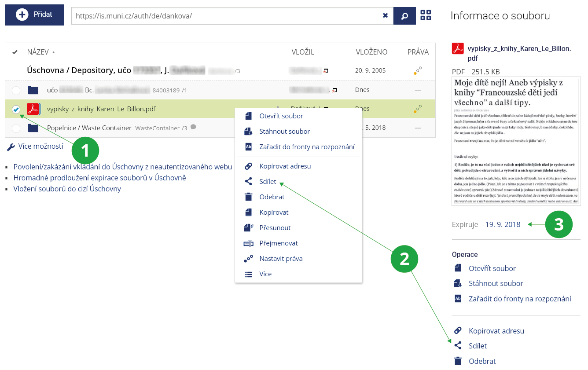Choose Přejmenovat from the context menu
The width and height of the screenshot is (588, 370).
pyautogui.click(x=278, y=243)
